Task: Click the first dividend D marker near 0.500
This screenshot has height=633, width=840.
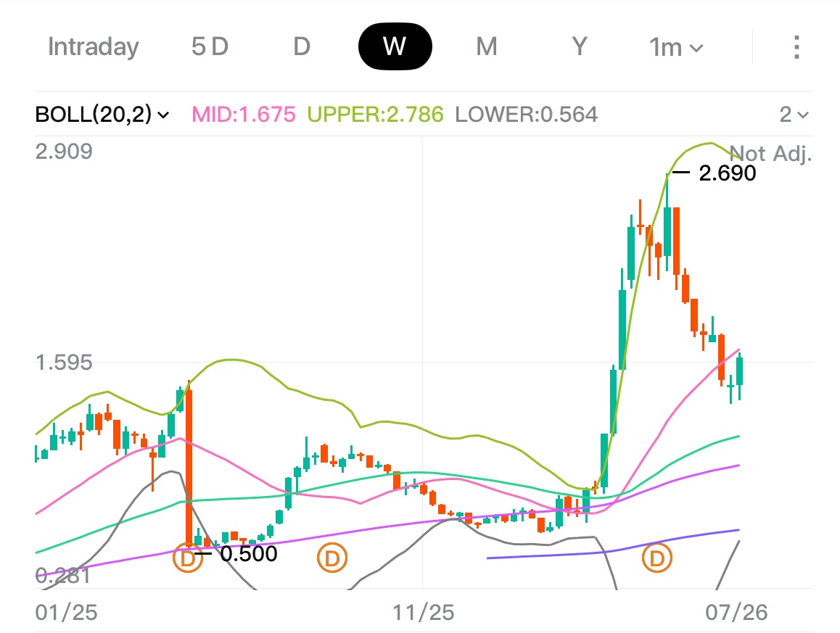Action: [x=187, y=558]
